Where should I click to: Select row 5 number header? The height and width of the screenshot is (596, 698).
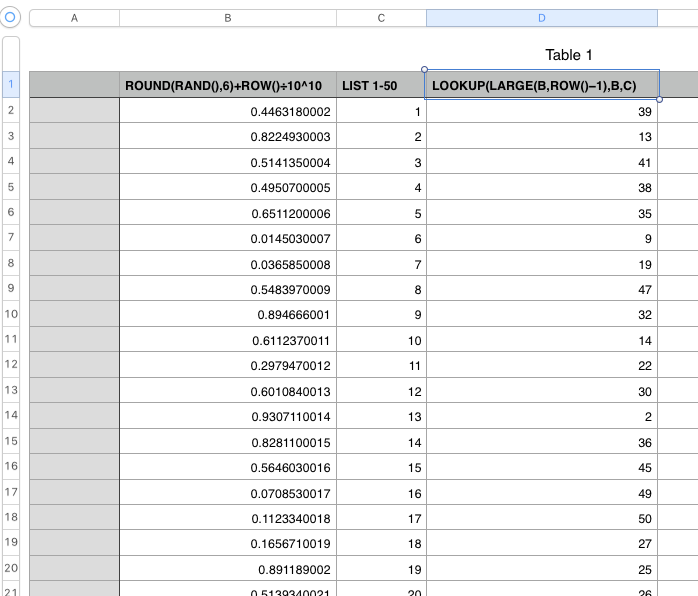(x=11, y=187)
